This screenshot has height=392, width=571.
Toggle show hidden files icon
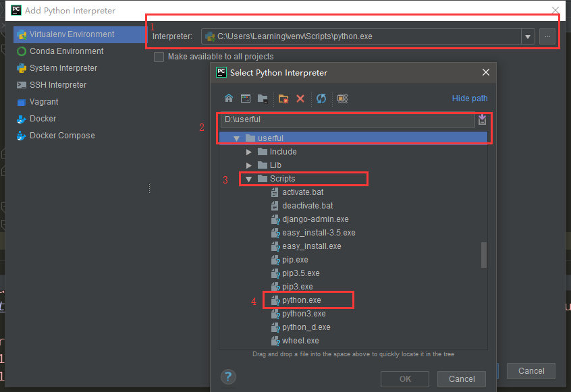(342, 99)
